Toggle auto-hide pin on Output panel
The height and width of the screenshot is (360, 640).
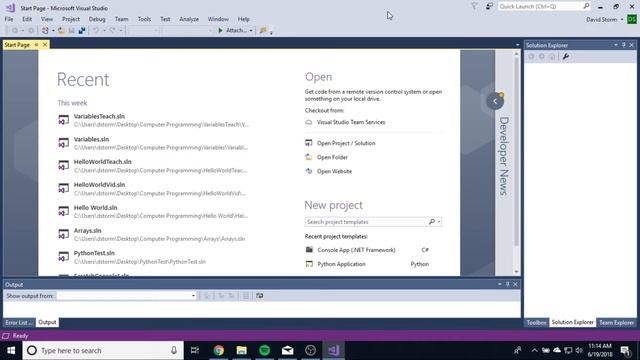(508, 284)
